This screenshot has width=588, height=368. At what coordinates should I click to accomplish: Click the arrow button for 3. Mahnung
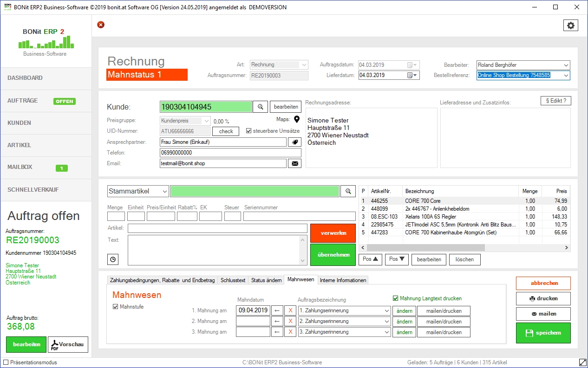coord(277,332)
